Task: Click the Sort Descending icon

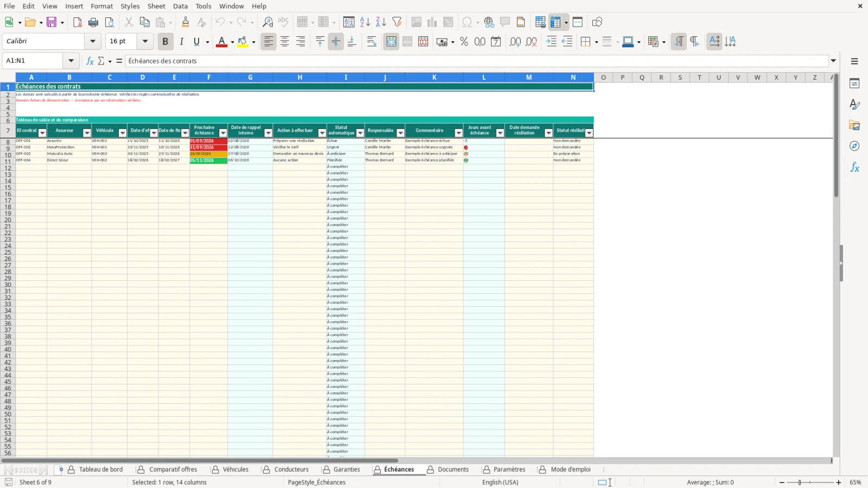Action: pos(381,22)
